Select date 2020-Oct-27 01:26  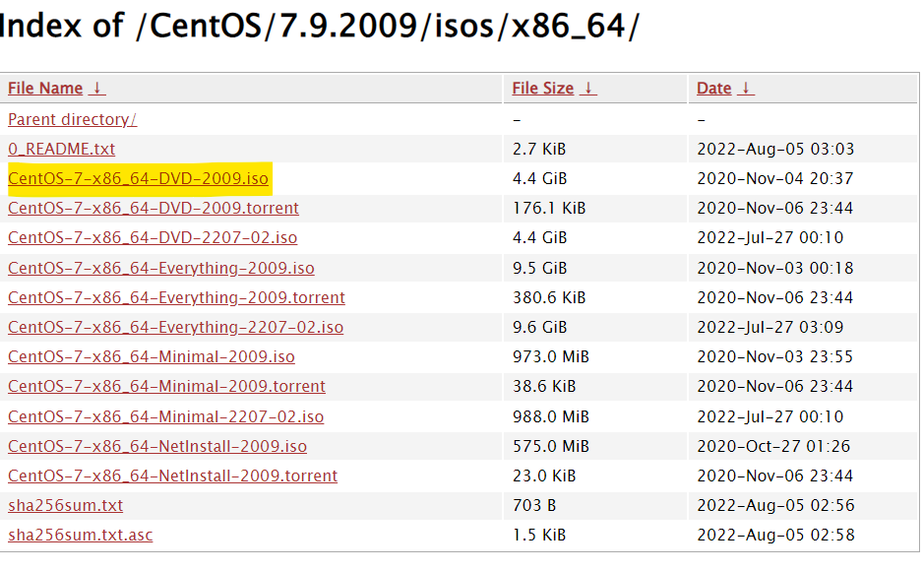[773, 446]
